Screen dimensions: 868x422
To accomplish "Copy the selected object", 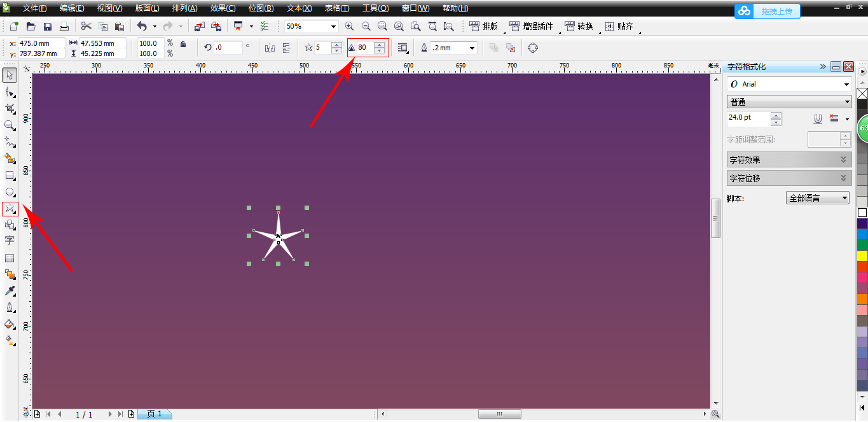I will (x=102, y=26).
